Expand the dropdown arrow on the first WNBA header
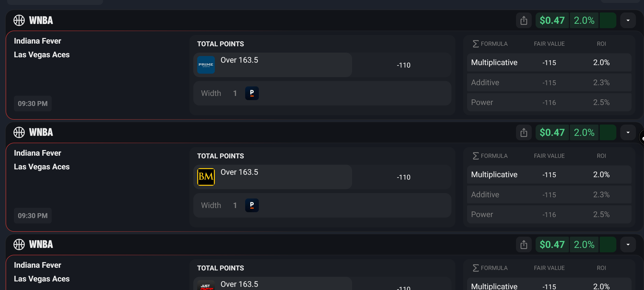644x290 pixels. point(629,20)
